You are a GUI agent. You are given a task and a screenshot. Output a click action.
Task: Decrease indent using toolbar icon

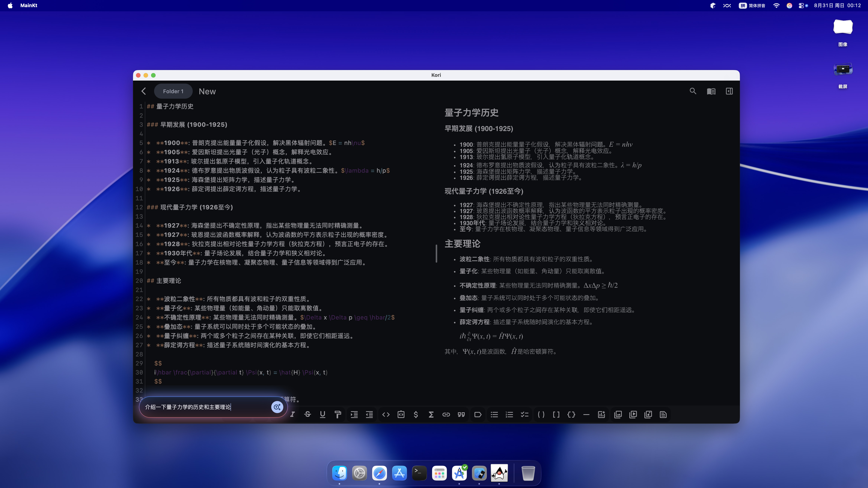pos(369,415)
